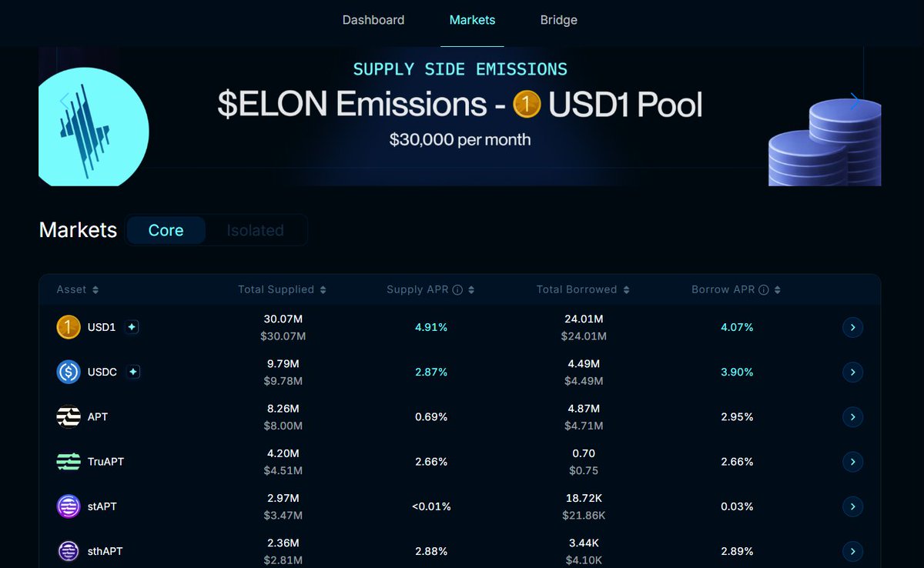Click the stAPT purple token icon
The image size is (924, 568).
pos(69,506)
